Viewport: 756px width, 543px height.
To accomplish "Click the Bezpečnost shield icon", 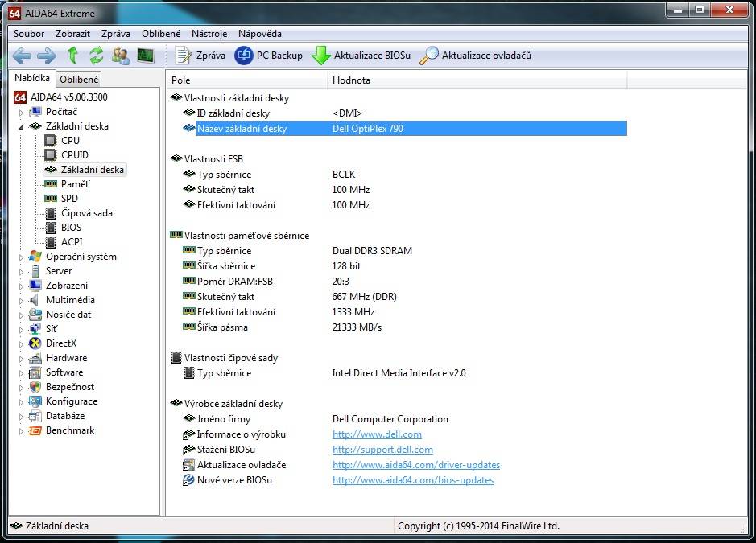I will 35,387.
